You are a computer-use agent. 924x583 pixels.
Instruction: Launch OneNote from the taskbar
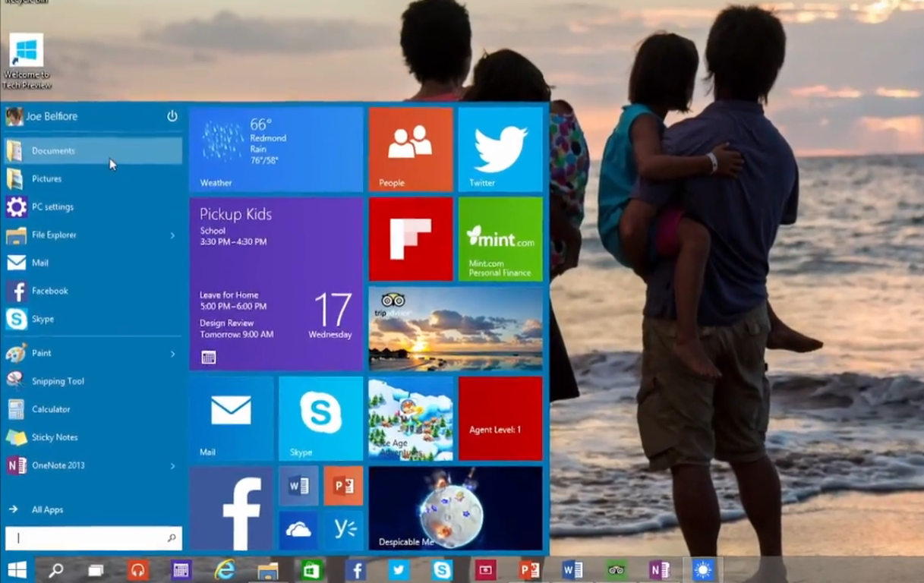[659, 569]
